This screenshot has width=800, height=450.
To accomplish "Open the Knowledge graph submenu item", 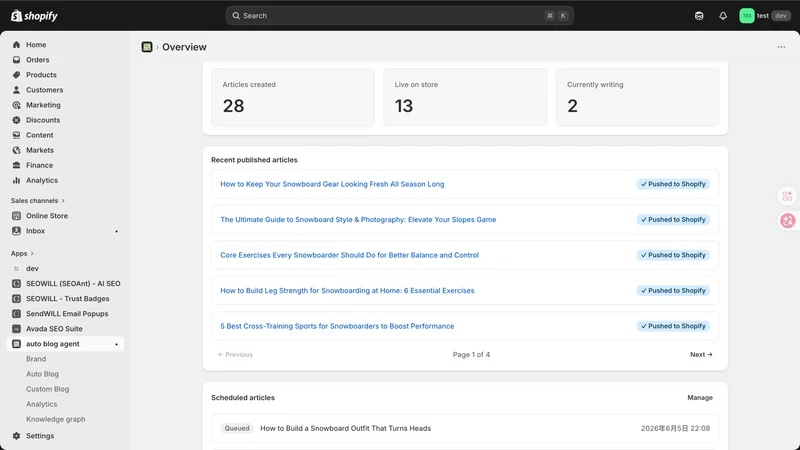I will point(56,419).
